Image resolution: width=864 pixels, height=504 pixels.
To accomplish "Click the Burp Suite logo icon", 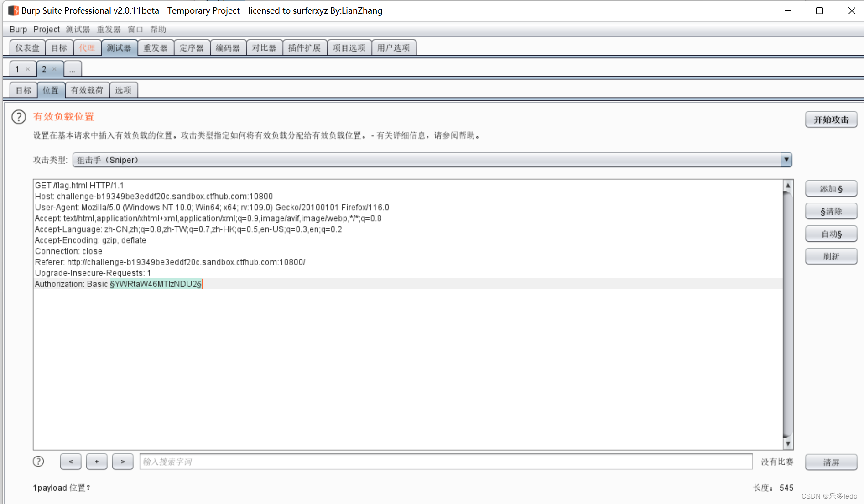I will coord(14,10).
